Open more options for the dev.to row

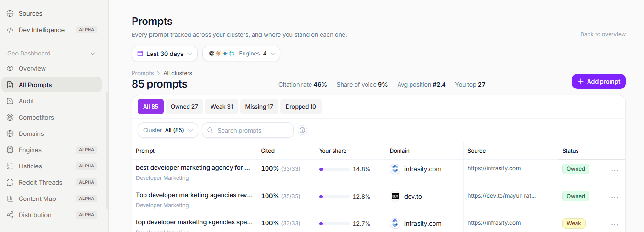615,197
